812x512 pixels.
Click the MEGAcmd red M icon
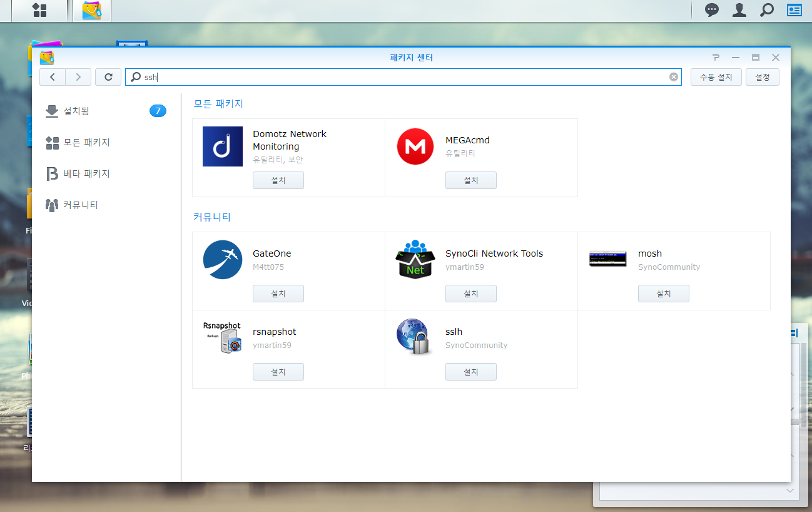[415, 146]
